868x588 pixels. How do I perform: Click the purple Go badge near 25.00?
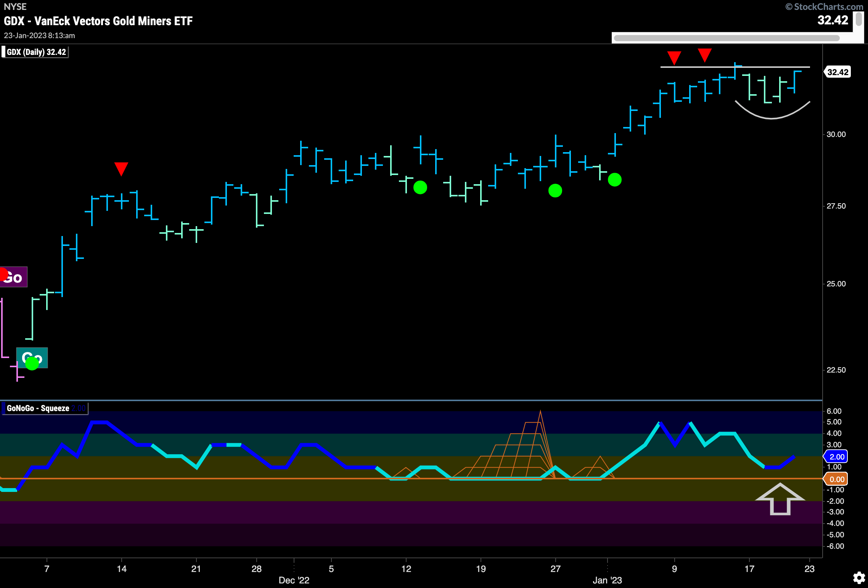[13, 277]
